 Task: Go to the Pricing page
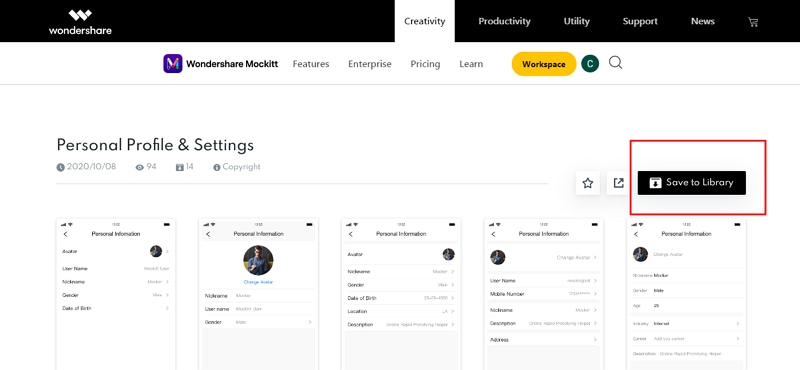point(425,64)
